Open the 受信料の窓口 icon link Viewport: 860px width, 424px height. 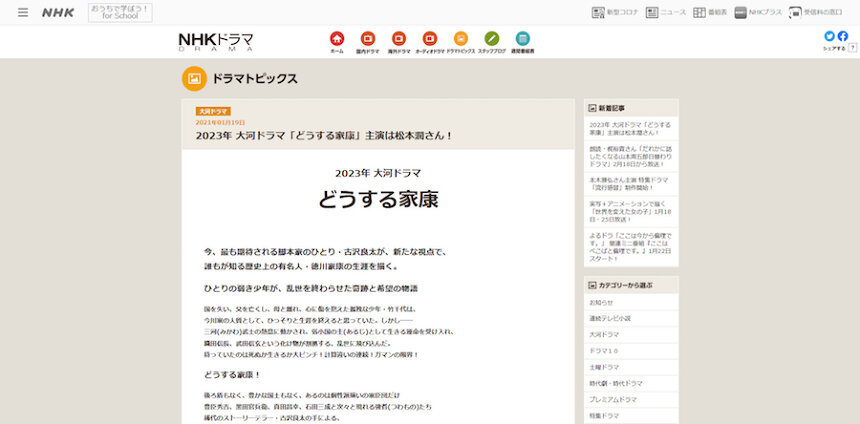815,13
